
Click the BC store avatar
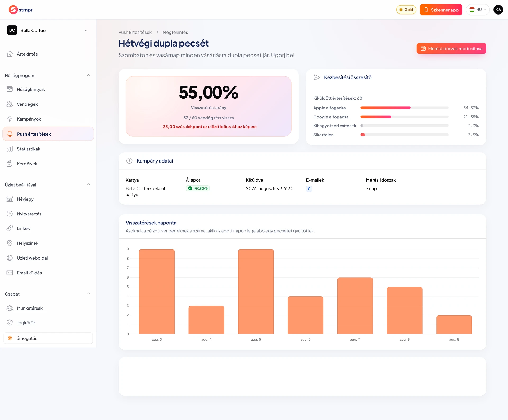coord(12,30)
